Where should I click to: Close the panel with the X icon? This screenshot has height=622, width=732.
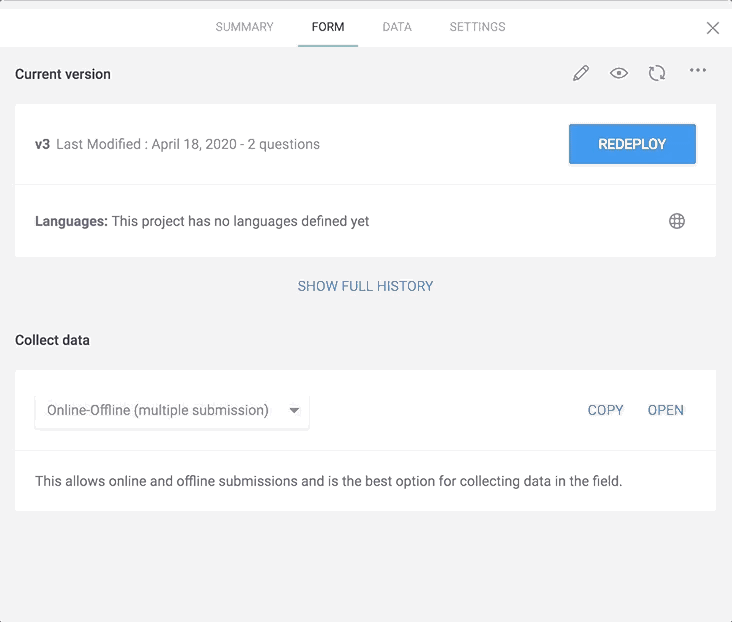point(713,28)
